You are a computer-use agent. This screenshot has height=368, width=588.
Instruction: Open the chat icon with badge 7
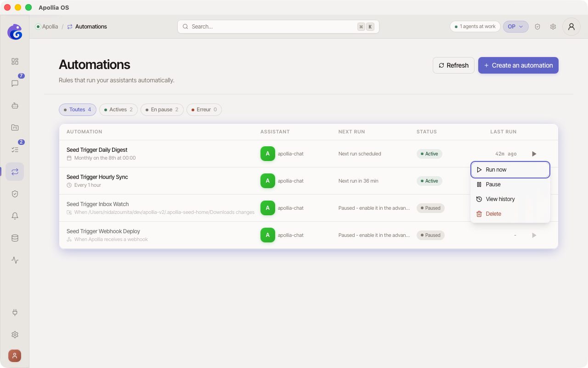point(15,83)
